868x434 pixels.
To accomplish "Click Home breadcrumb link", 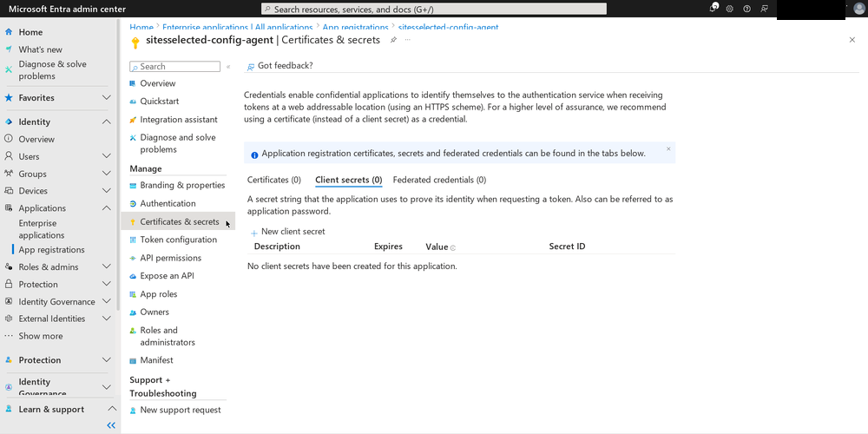I will click(141, 27).
